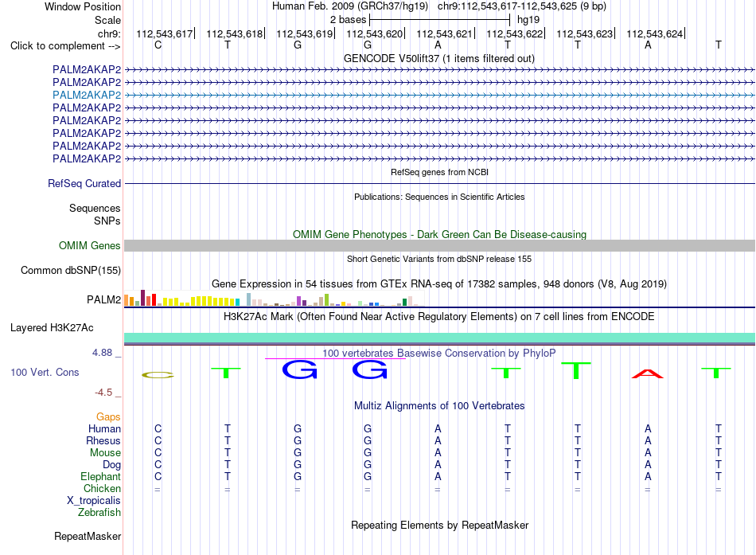The height and width of the screenshot is (555, 756).
Task: Click the tallest maroon bar in PALM2 expression
Action: point(142,298)
